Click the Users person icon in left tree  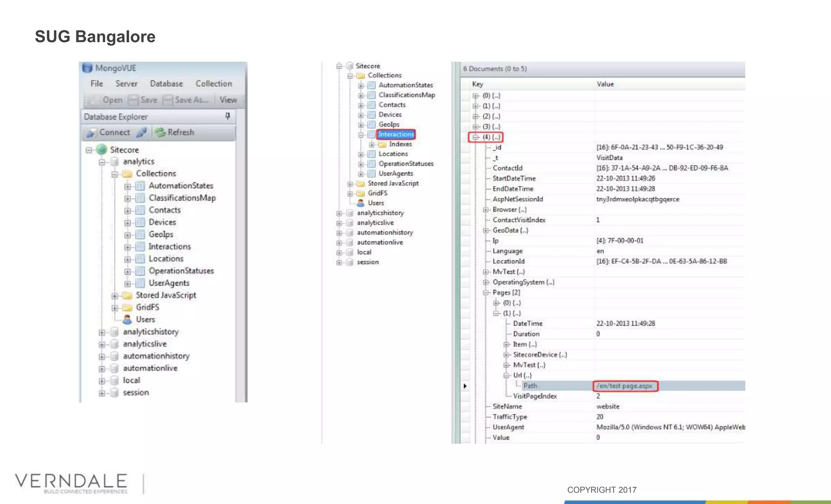coord(127,320)
